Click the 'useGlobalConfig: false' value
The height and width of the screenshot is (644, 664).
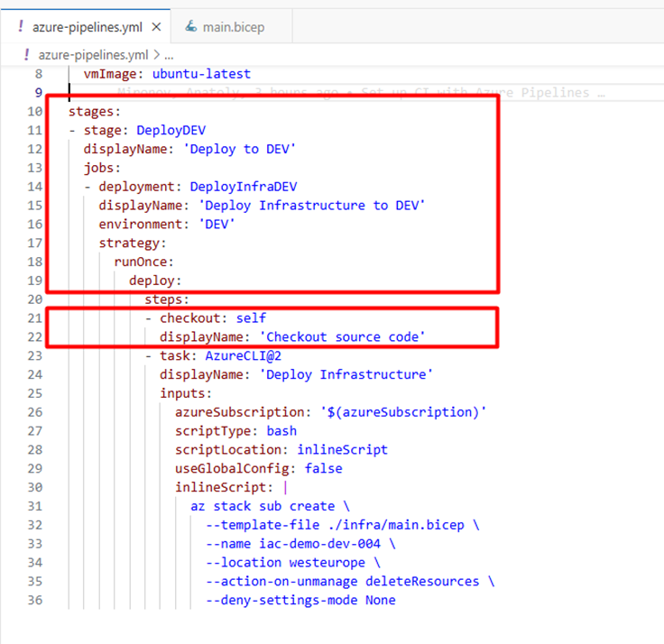point(323,468)
